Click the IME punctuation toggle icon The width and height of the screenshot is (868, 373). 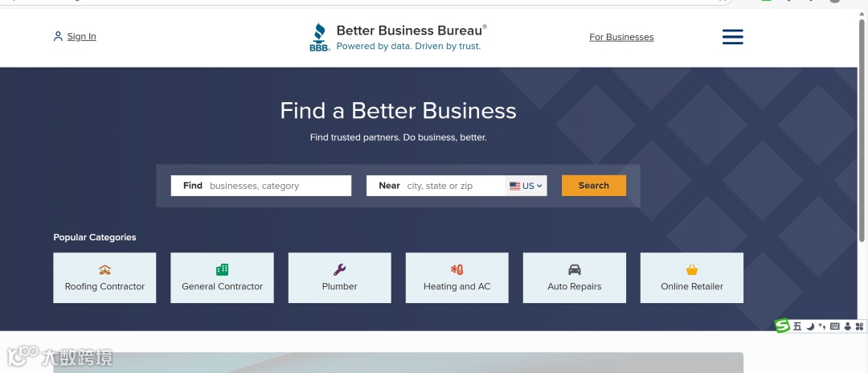pyautogui.click(x=822, y=326)
